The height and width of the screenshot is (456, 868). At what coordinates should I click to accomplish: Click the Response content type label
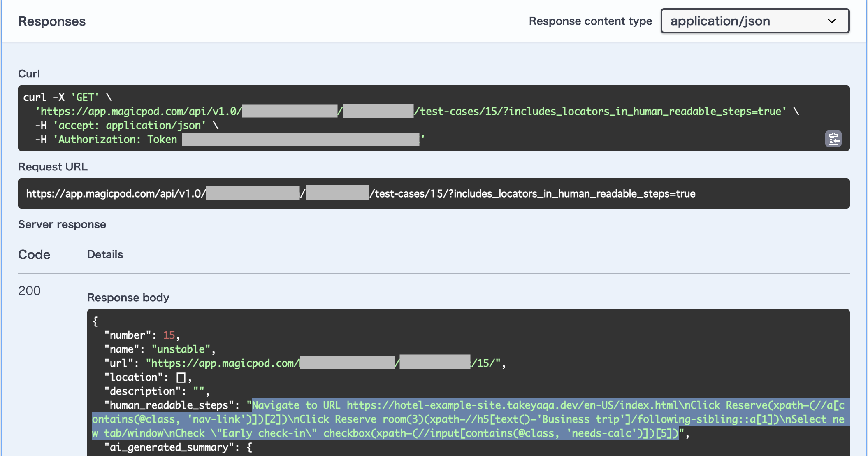pyautogui.click(x=591, y=21)
